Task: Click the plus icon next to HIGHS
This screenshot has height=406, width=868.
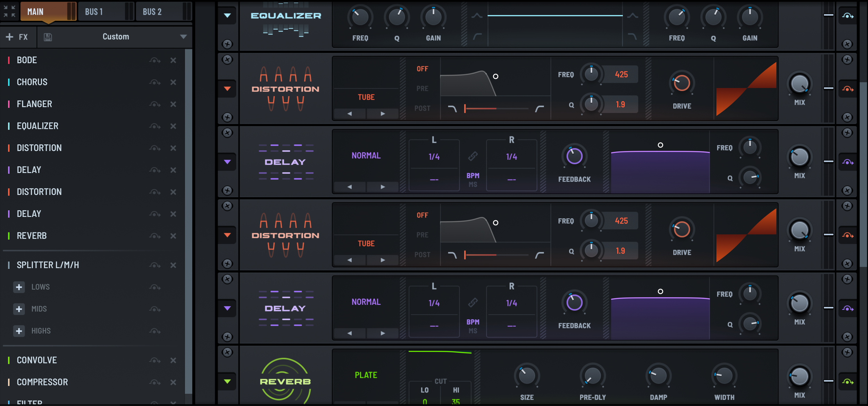Action: [x=19, y=331]
